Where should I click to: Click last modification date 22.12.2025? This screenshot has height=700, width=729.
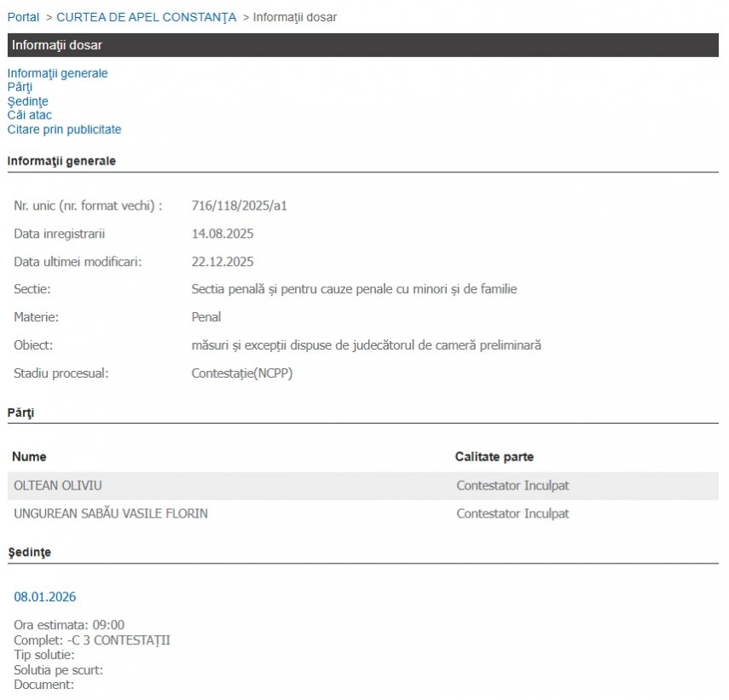(223, 262)
